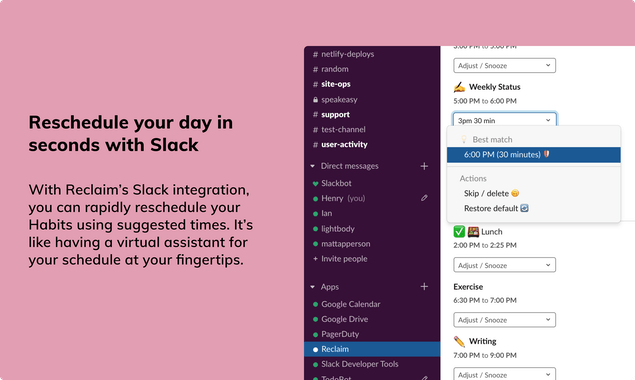Click the 5:00 PM to 6:00 PM time text
The height and width of the screenshot is (380, 635).
point(485,101)
